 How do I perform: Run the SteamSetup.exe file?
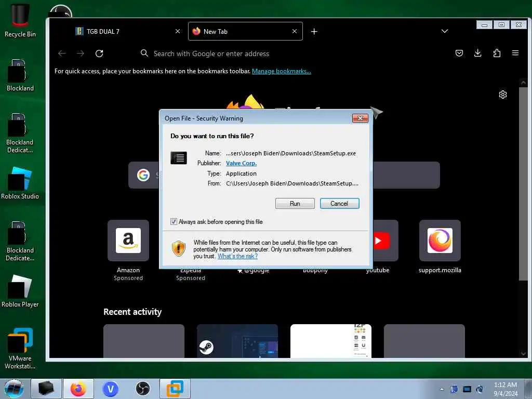[x=295, y=204]
